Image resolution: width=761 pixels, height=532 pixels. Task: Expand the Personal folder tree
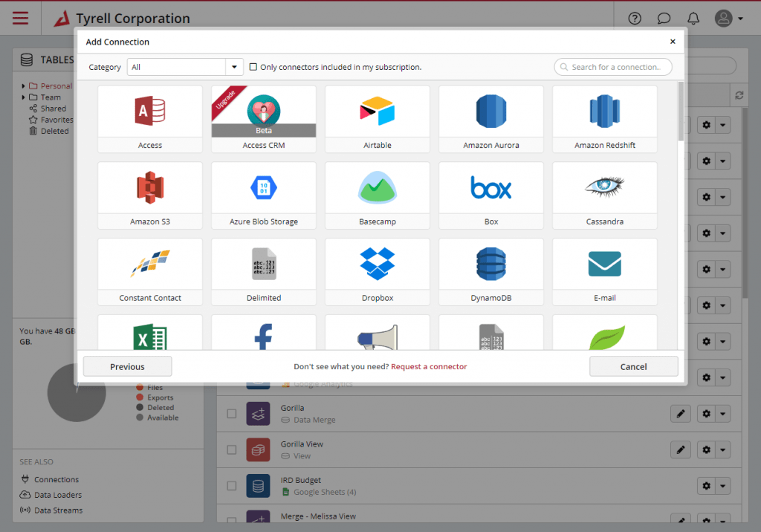point(23,86)
